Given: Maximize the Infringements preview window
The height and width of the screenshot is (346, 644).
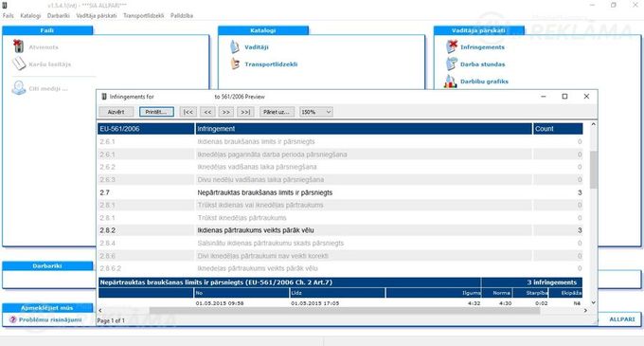Looking at the screenshot, I should [564, 96].
